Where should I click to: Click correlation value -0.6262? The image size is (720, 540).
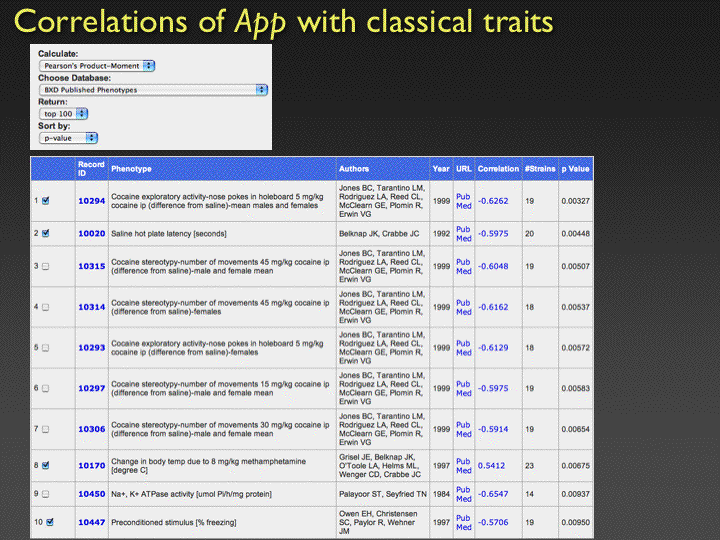click(493, 201)
